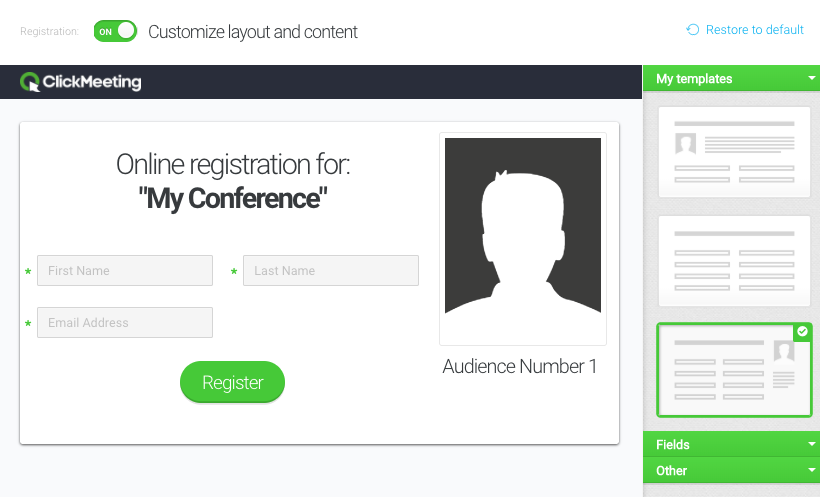Image resolution: width=820 pixels, height=497 pixels.
Task: Click the ClickMeeting logo icon
Action: (x=30, y=82)
